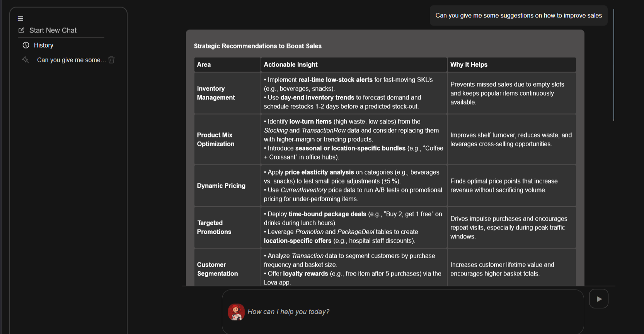Click 'Strategic Recommendations to Boost Sales' heading
This screenshot has height=334, width=644.
click(x=257, y=46)
